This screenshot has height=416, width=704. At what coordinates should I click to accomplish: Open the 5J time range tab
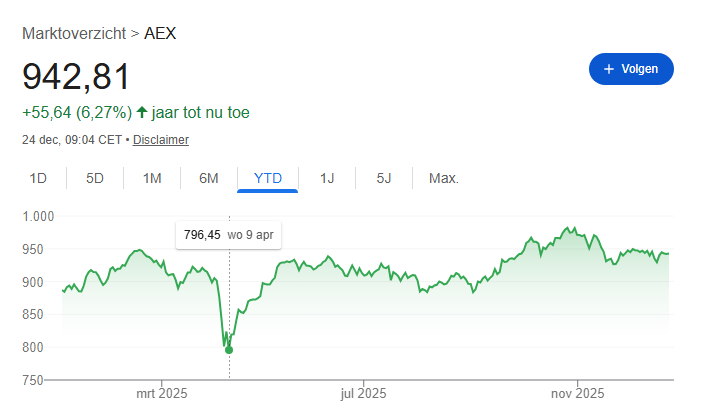[x=384, y=179]
